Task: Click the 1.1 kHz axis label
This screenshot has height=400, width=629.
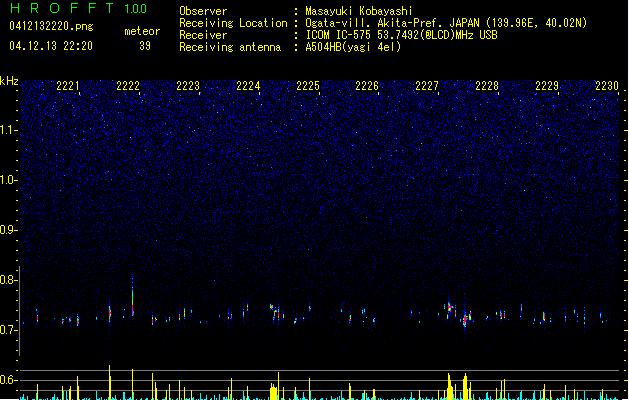Action: pos(8,130)
